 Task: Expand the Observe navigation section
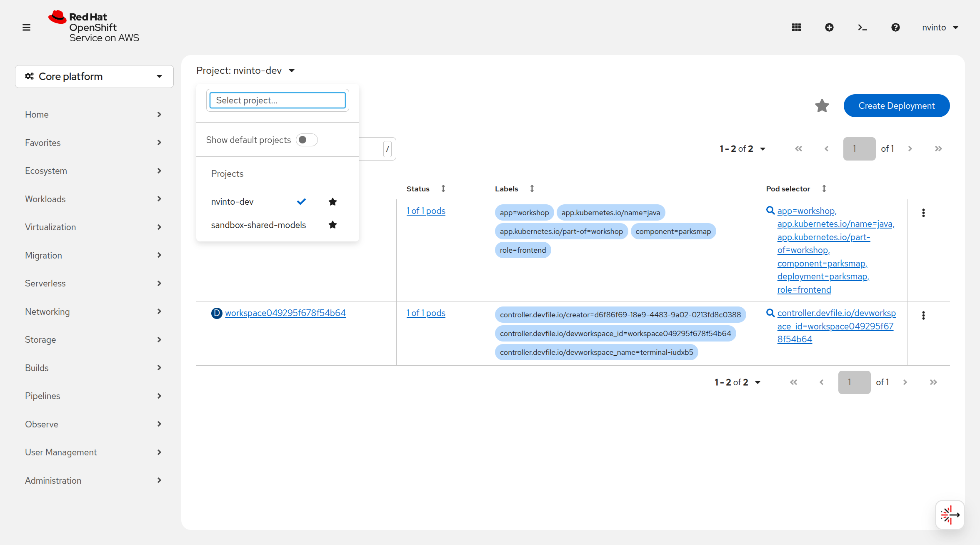pos(94,424)
